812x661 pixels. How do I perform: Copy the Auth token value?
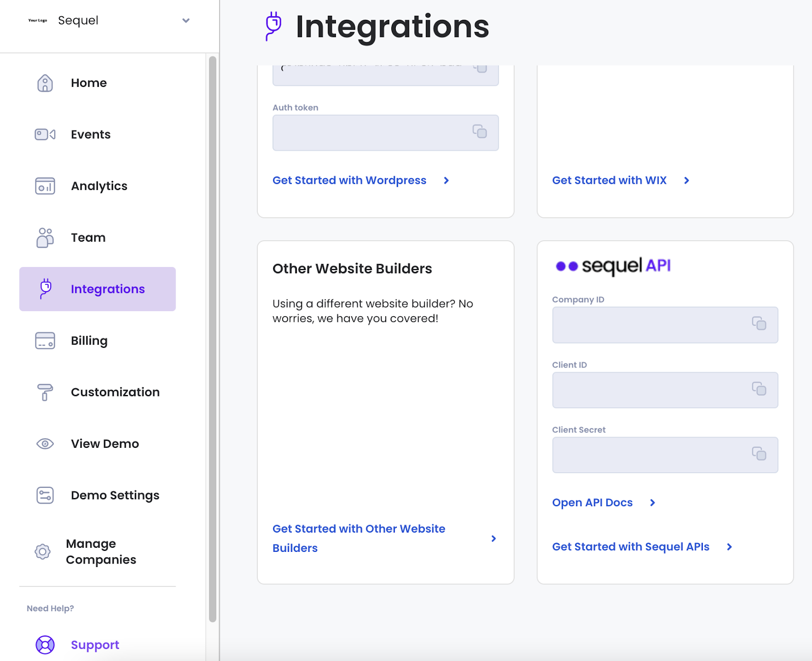click(x=480, y=131)
